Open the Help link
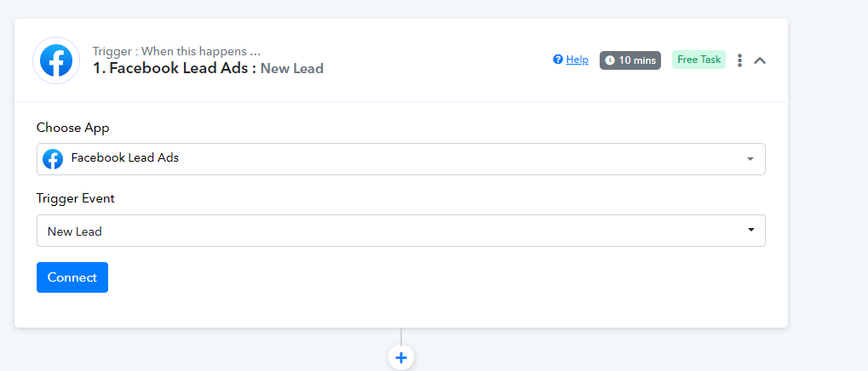The image size is (868, 371). pos(577,60)
